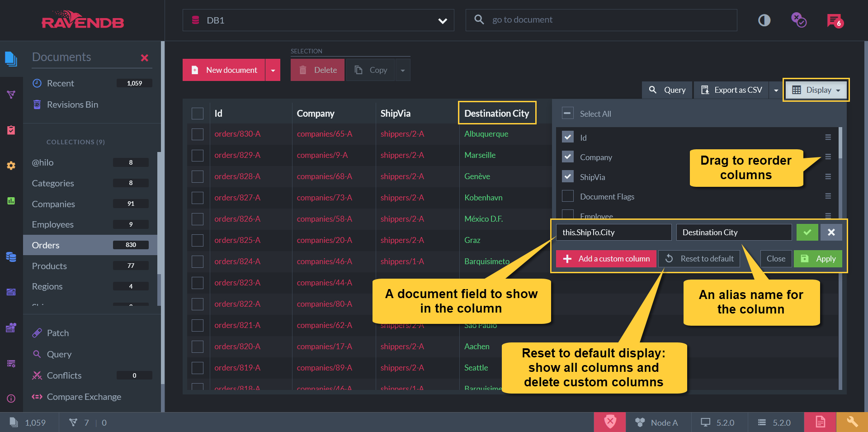
Task: Click Add a custom column button
Action: tap(606, 259)
